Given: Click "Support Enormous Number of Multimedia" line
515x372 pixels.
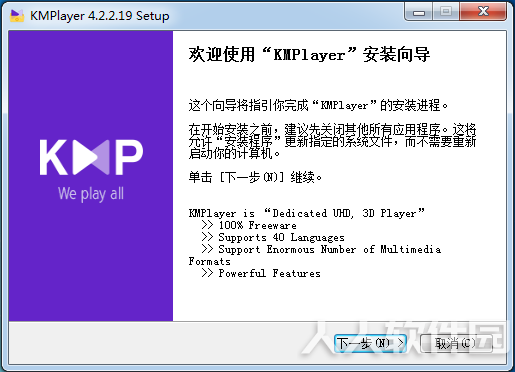Looking at the screenshot, I should (x=330, y=249).
